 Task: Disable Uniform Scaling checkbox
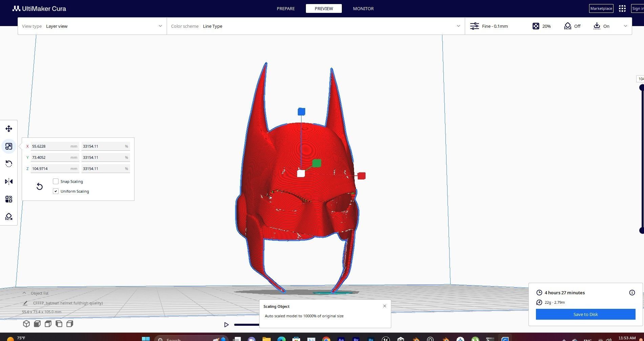click(56, 191)
